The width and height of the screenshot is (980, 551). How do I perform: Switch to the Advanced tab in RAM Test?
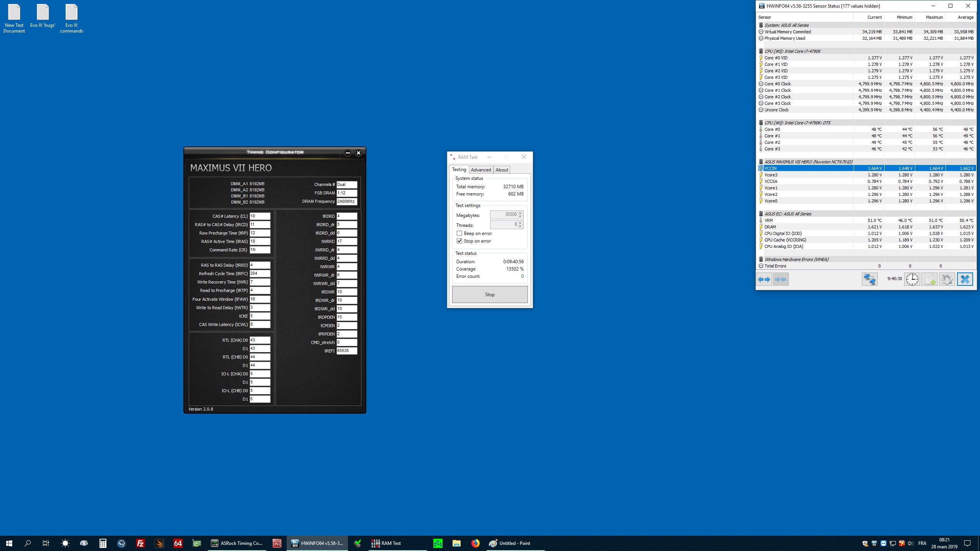481,170
